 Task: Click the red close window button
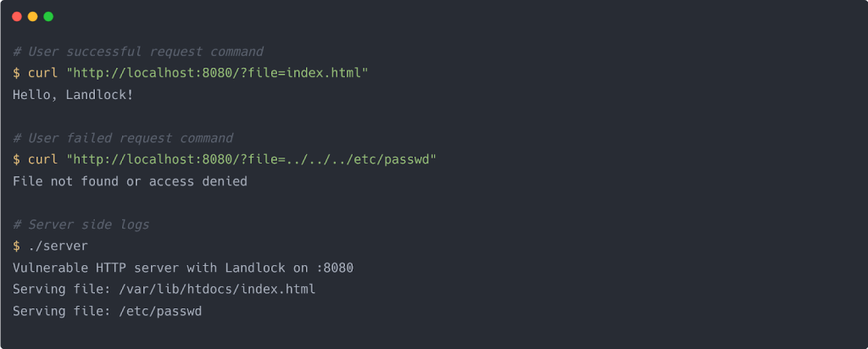(x=17, y=16)
